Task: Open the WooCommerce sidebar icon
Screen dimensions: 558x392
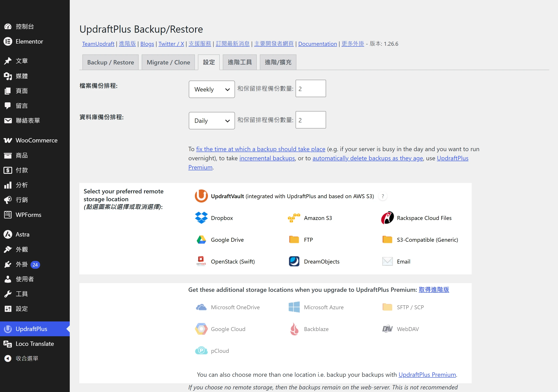Action: pos(8,140)
